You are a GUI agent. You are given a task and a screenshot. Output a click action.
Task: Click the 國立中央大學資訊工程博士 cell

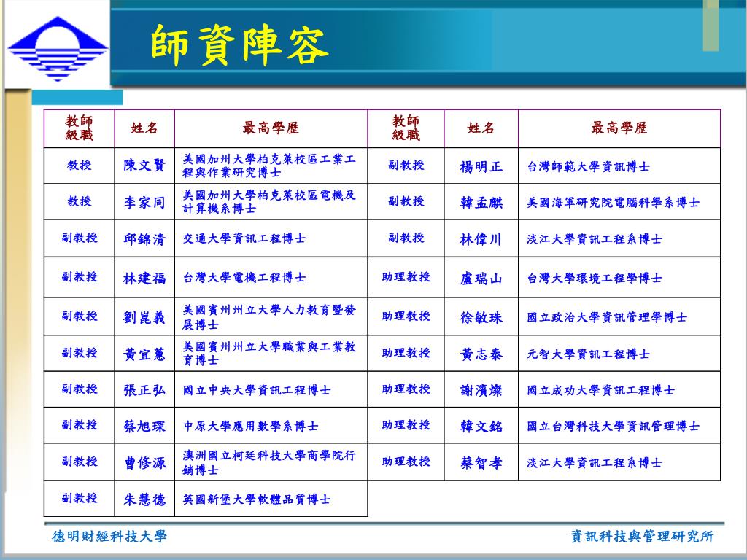(271, 389)
